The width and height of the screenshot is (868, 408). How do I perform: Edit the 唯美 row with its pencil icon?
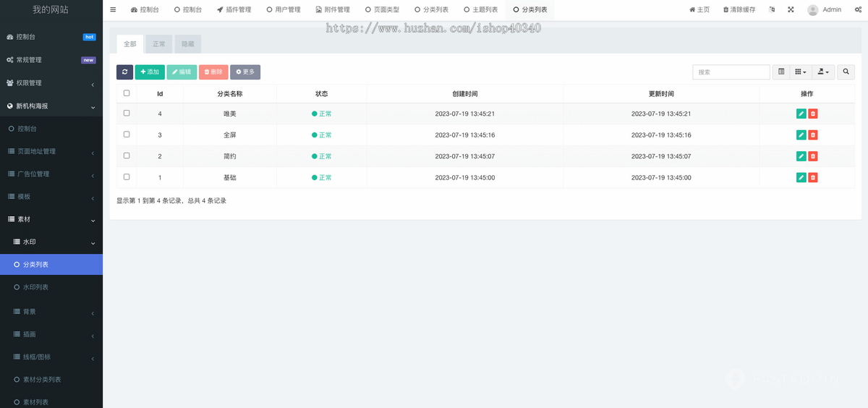[x=801, y=114]
